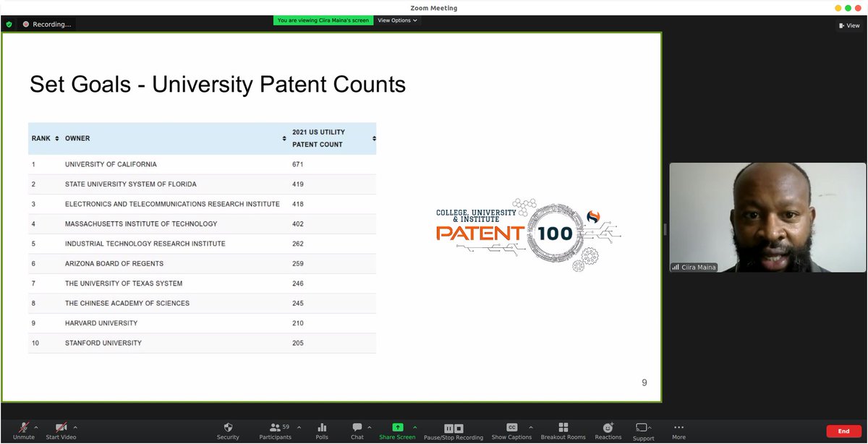Image resolution: width=868 pixels, height=444 pixels.
Task: Pause the meeting recording
Action: [448, 428]
